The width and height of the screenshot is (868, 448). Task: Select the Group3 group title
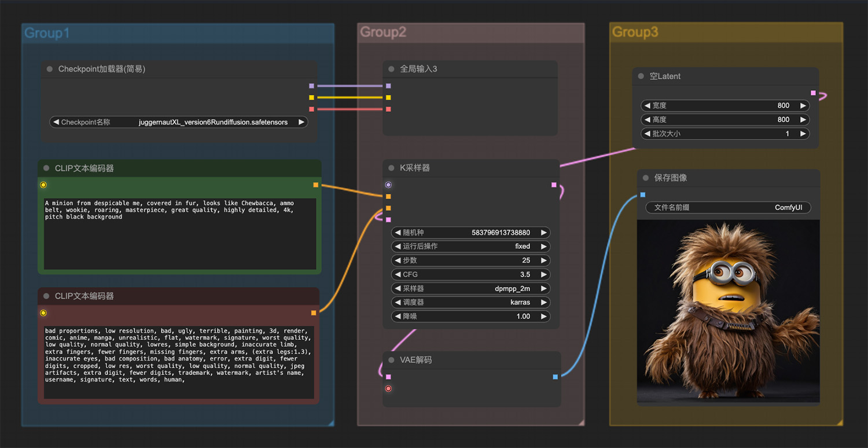tap(635, 32)
